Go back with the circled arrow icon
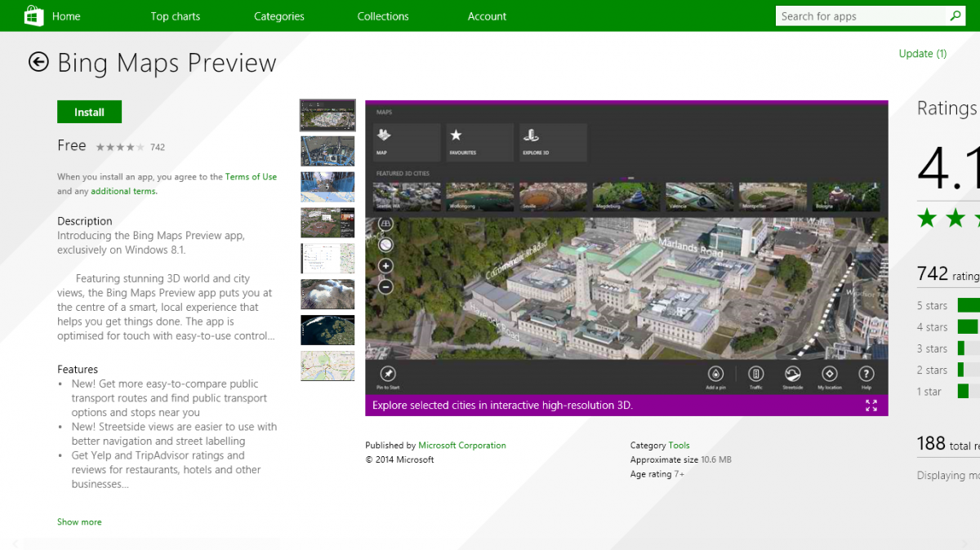This screenshot has width=980, height=550. [38, 62]
